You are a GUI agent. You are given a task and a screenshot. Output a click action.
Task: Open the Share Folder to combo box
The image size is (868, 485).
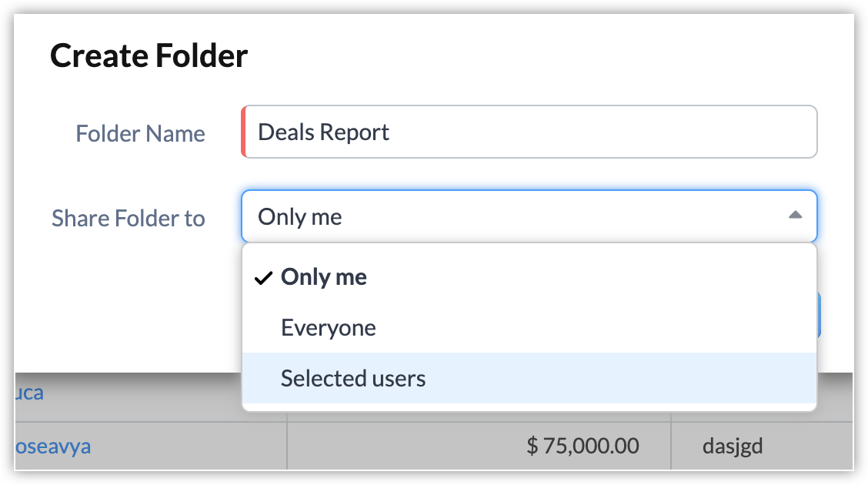[516, 216]
